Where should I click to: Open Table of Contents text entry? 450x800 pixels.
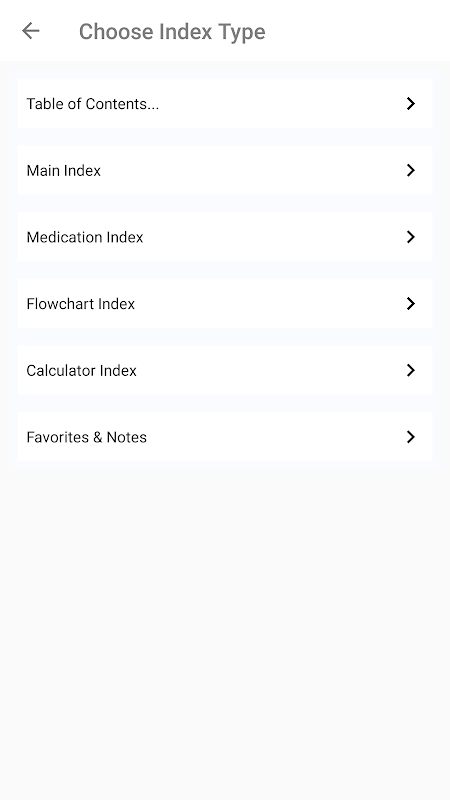point(93,104)
